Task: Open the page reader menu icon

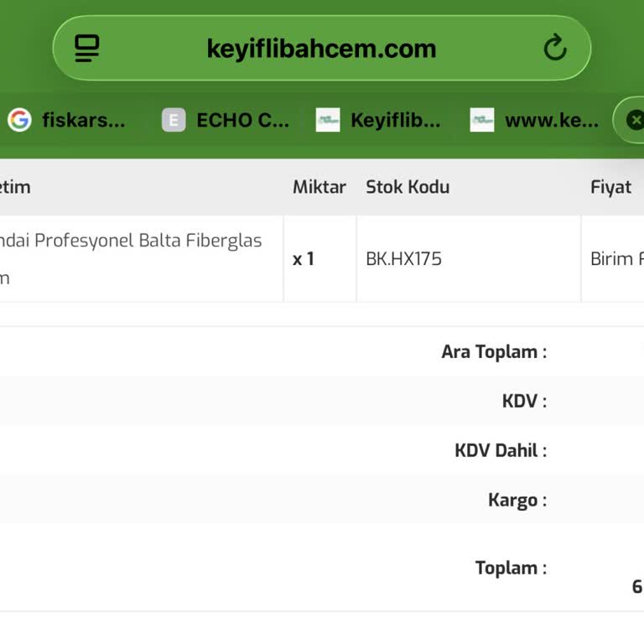Action: [x=86, y=49]
